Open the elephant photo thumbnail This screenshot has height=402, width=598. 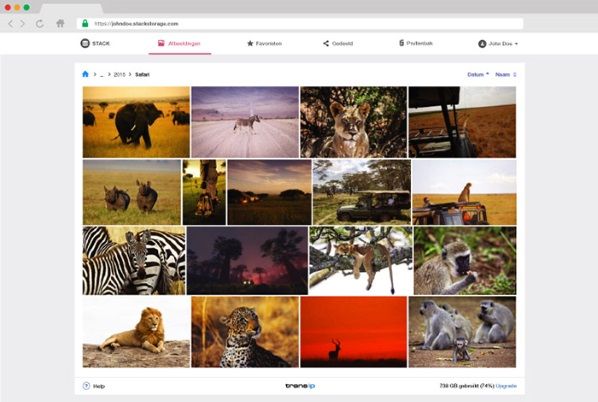tap(136, 122)
